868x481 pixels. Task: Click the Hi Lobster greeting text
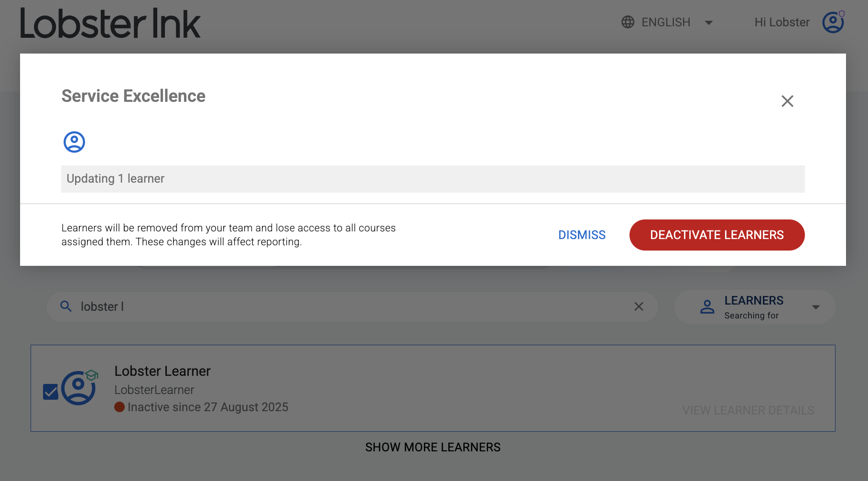782,22
